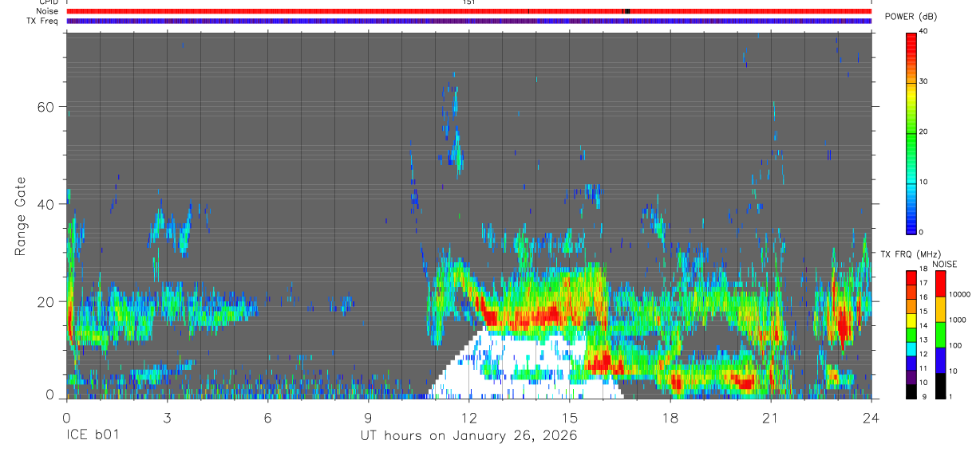This screenshot has height=452, width=980.
Task: Click the "40" label on the POWER legend
Action: click(925, 31)
